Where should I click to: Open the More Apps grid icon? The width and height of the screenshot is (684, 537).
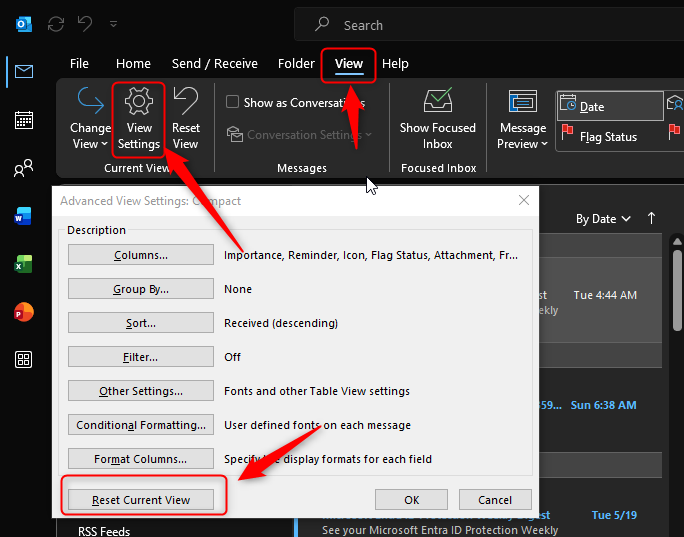[24, 360]
